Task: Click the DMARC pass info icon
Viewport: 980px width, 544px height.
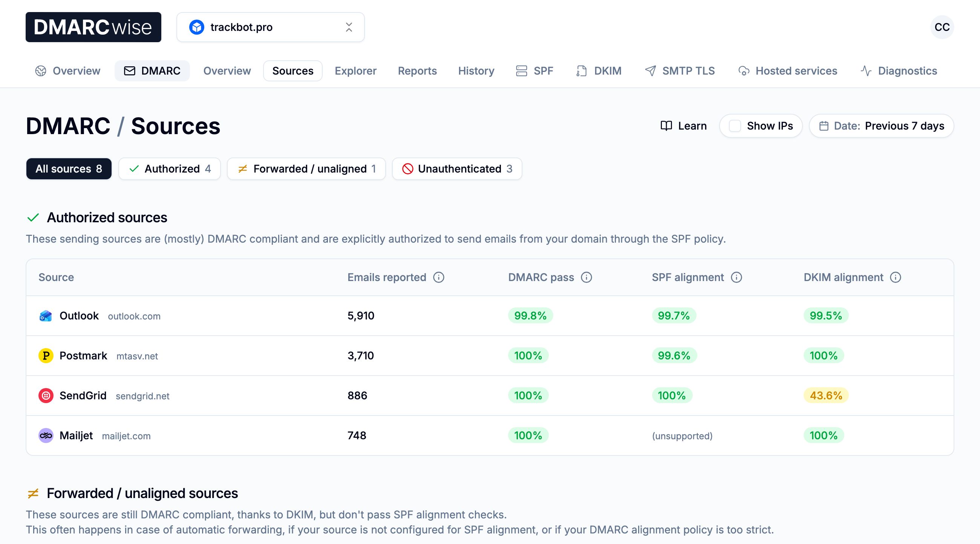Action: [x=586, y=278]
